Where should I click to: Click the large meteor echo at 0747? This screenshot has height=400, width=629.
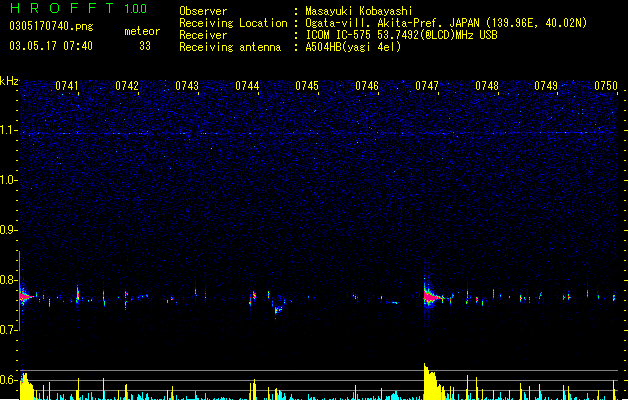tap(432, 296)
